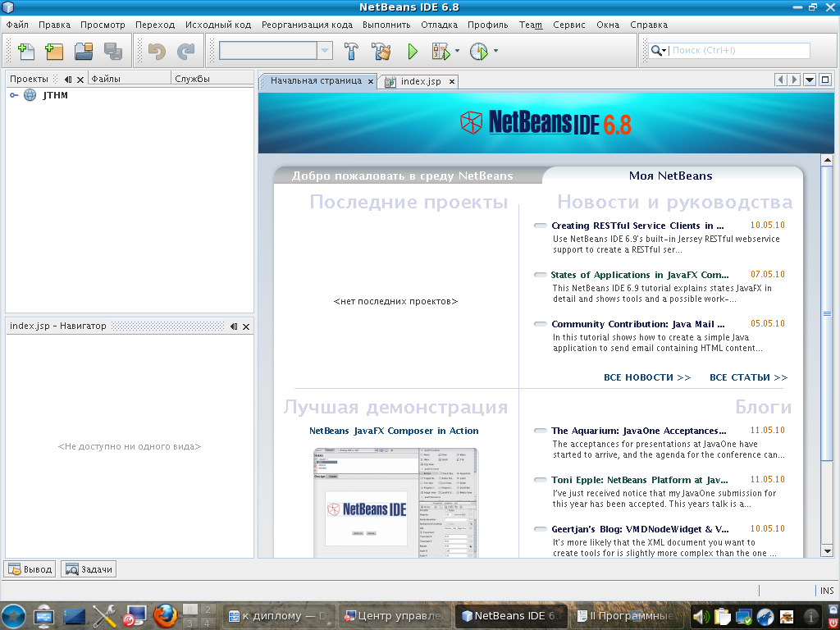Open the Правка menu
This screenshot has height=630, width=840.
54,25
